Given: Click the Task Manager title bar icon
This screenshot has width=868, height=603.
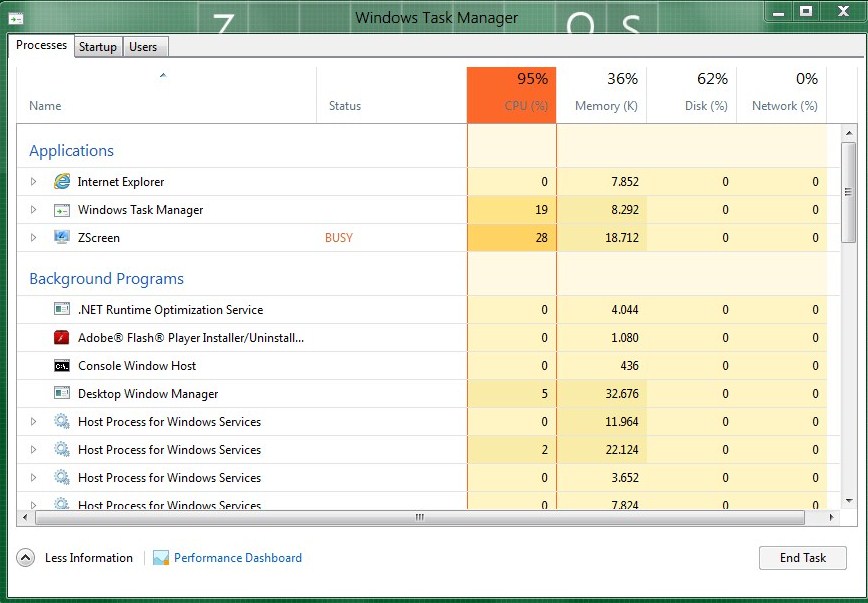Looking at the screenshot, I should click(x=16, y=19).
